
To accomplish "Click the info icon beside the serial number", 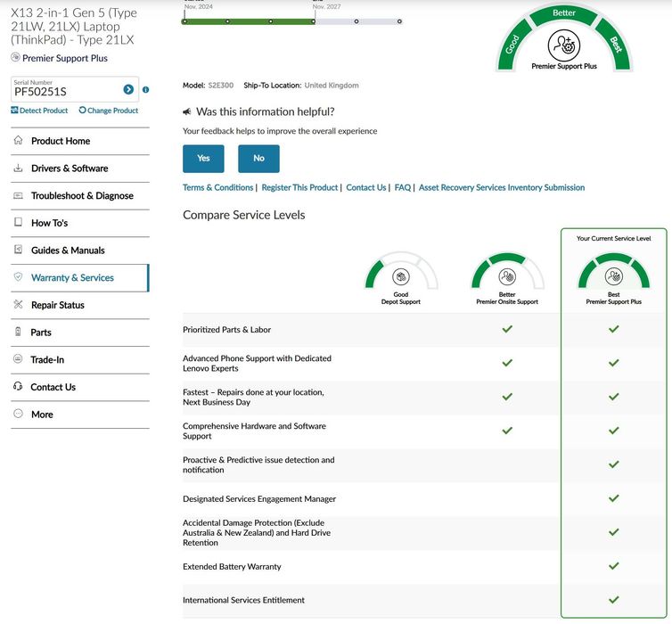I will 145,89.
